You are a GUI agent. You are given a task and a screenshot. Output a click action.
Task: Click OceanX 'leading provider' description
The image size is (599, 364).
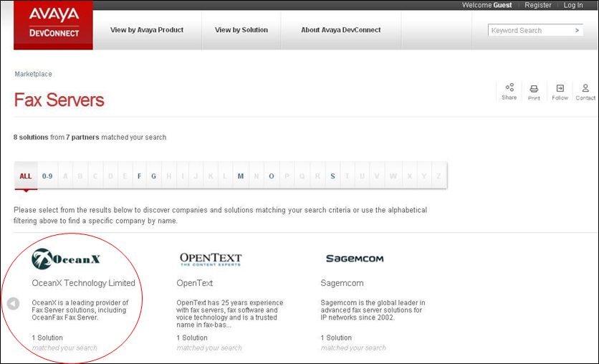click(x=80, y=310)
